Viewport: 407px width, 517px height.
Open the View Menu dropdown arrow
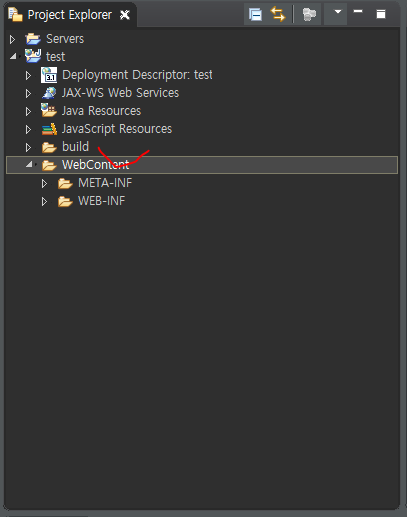(x=337, y=12)
